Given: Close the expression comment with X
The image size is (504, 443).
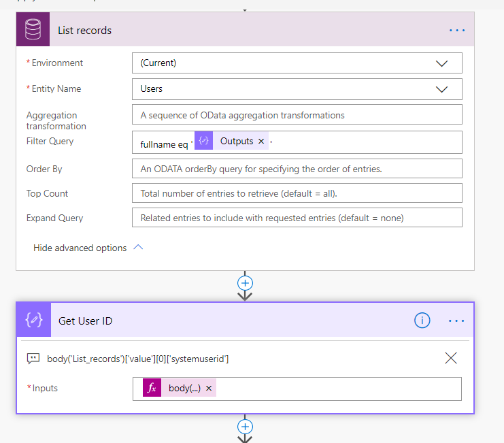Looking at the screenshot, I should click(450, 358).
